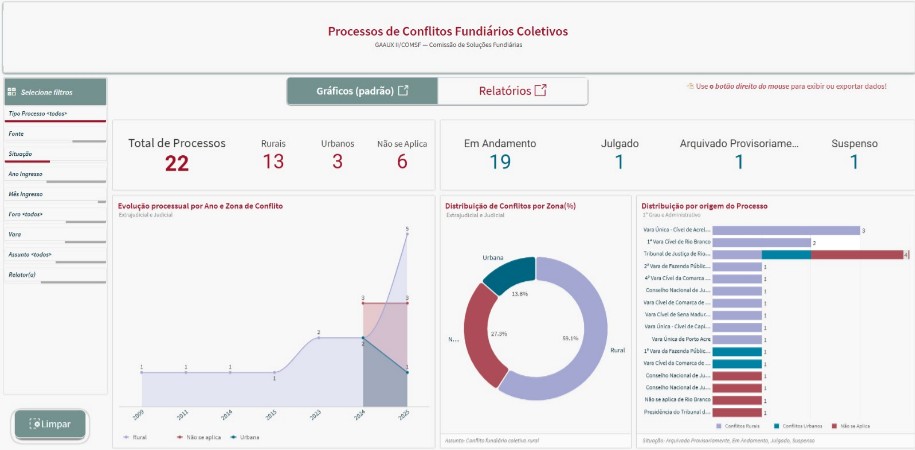The image size is (915, 450).
Task: Open the Ano Ingresso filter dropdown
Action: [55, 174]
